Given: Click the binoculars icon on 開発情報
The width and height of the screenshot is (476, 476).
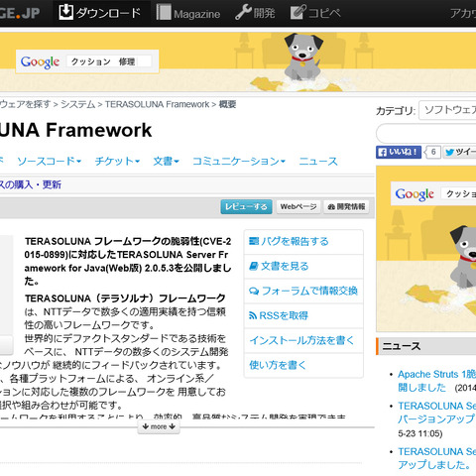Looking at the screenshot, I should 331,207.
